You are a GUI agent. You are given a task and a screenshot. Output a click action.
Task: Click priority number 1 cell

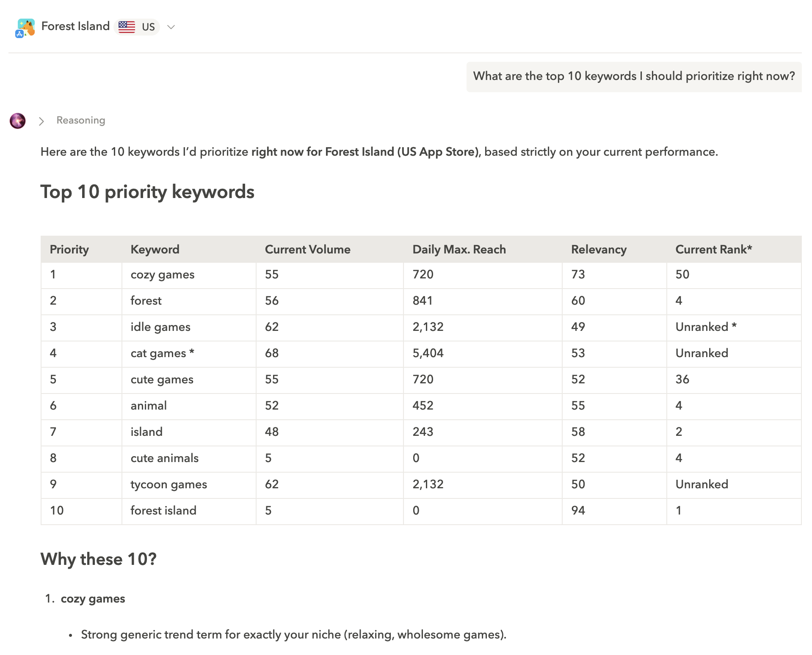click(81, 275)
